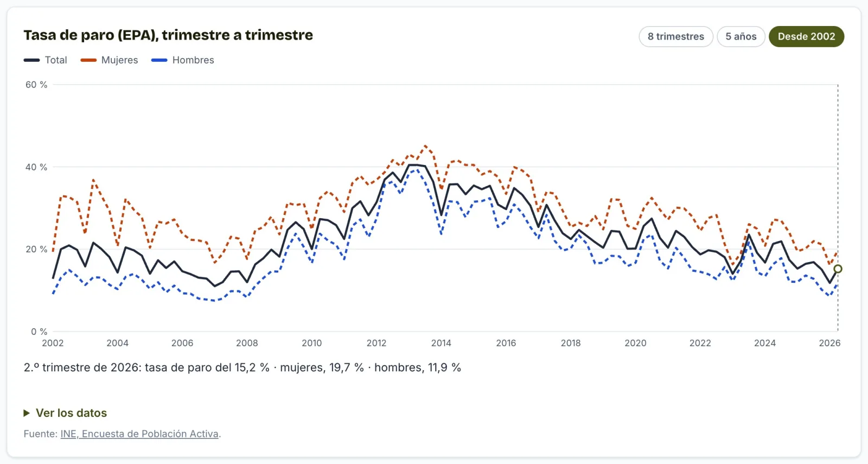Switch range to 5 años
Image resolution: width=868 pixels, height=464 pixels.
click(741, 36)
